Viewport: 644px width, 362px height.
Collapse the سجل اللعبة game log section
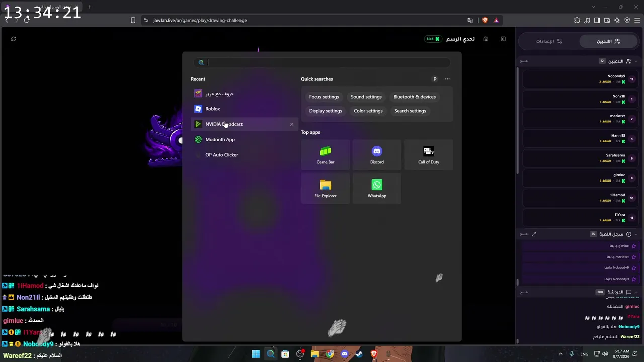pyautogui.click(x=636, y=234)
